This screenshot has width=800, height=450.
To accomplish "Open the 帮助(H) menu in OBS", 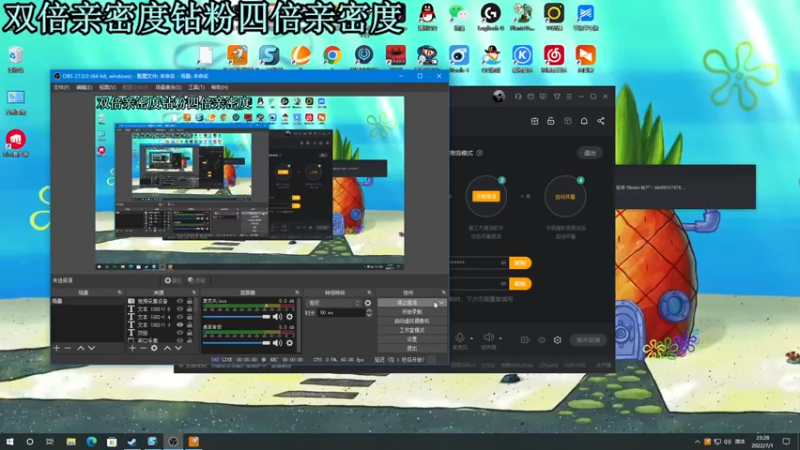I will 219,88.
